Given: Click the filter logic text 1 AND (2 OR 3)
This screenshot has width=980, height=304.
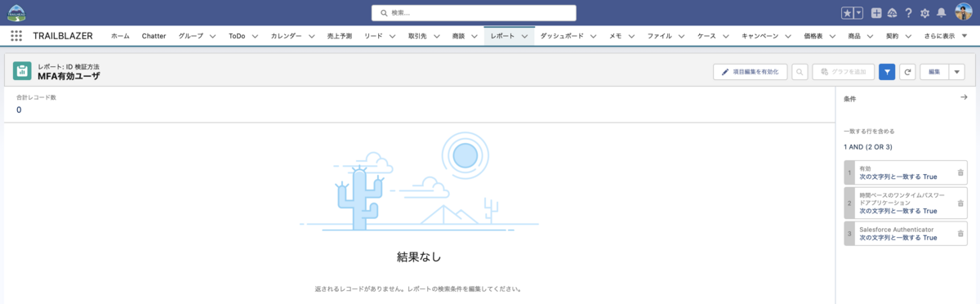Looking at the screenshot, I should click(x=868, y=147).
